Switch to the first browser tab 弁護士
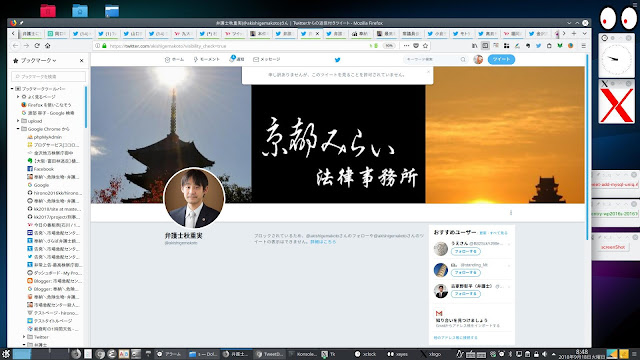The width and height of the screenshot is (640, 360). tap(31, 34)
